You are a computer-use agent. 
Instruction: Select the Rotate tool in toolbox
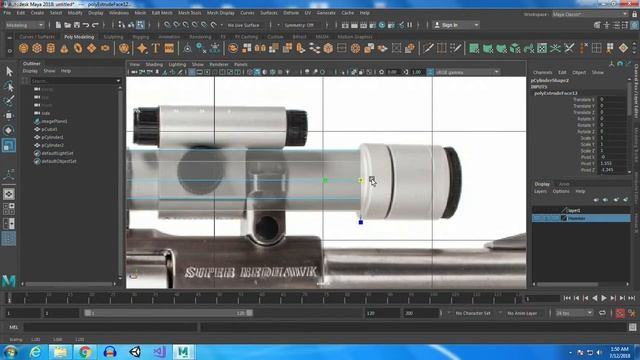pyautogui.click(x=9, y=130)
